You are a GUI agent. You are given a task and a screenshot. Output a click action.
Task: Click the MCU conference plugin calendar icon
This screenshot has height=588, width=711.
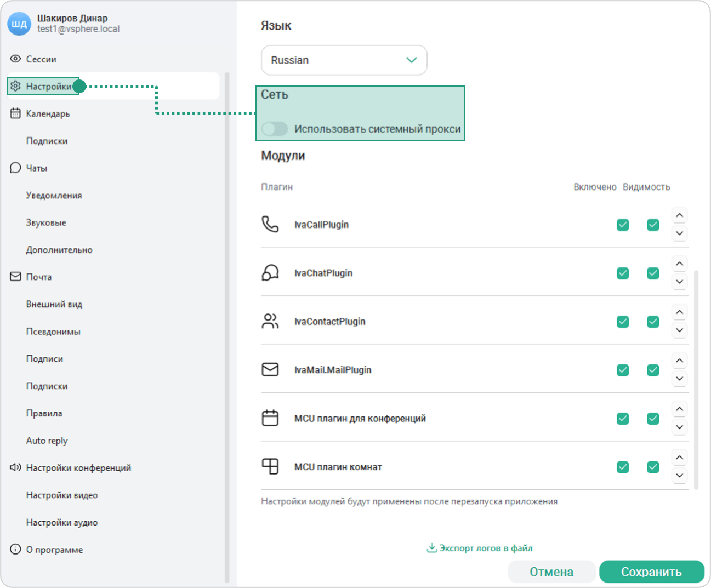click(270, 418)
